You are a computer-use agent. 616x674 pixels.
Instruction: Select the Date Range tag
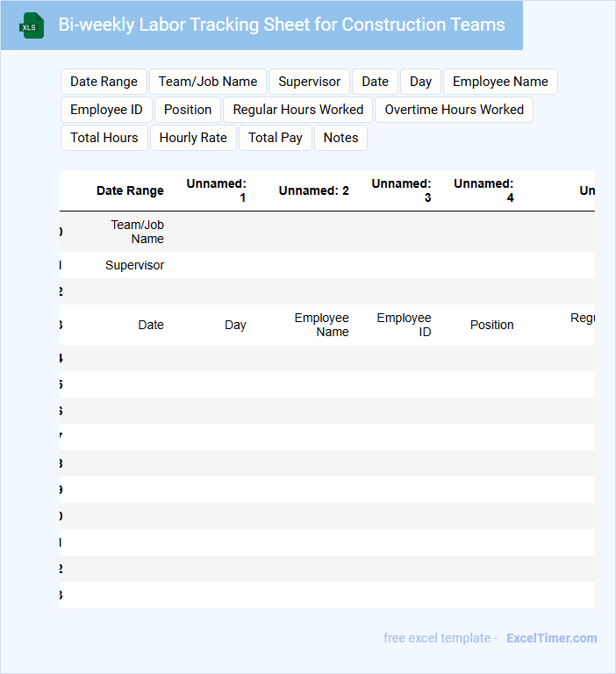click(x=104, y=82)
